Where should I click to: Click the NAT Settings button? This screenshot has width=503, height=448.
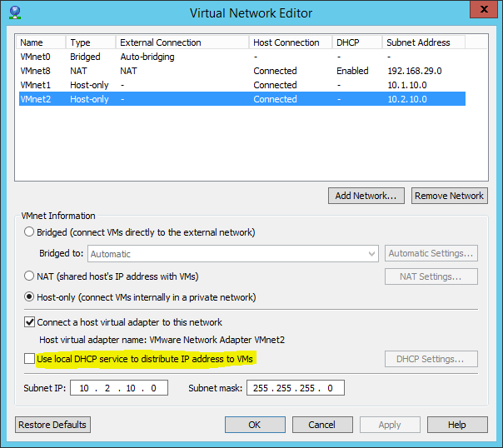point(431,276)
